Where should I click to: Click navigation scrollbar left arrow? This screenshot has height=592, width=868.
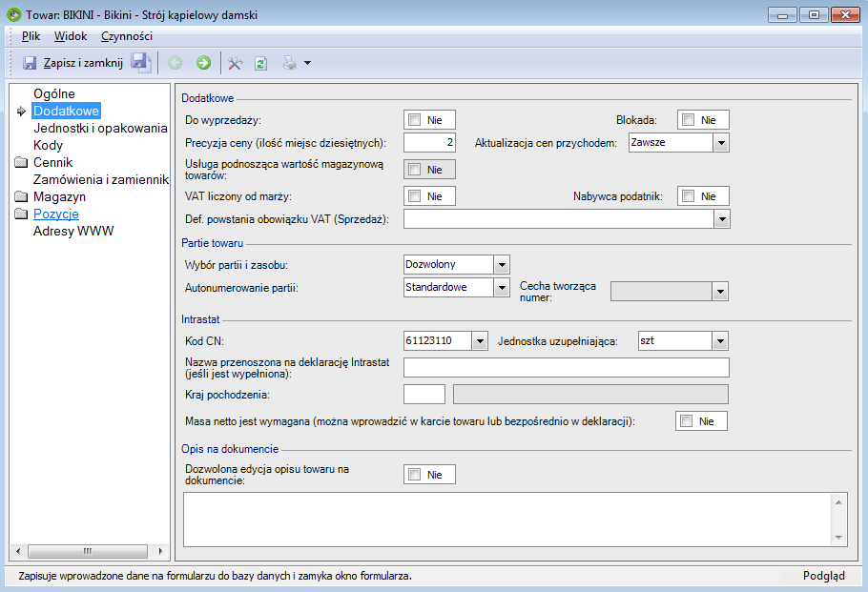tap(18, 551)
